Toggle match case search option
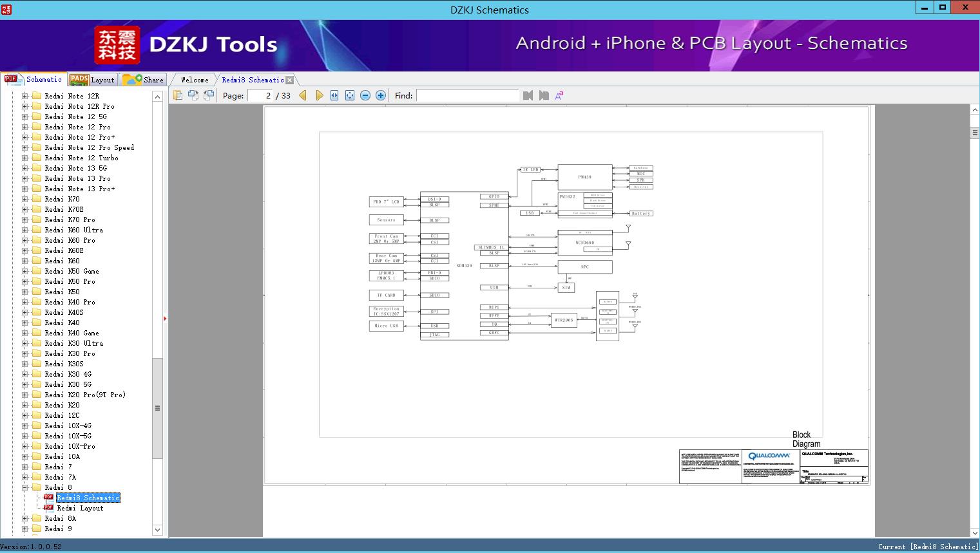 pyautogui.click(x=559, y=95)
